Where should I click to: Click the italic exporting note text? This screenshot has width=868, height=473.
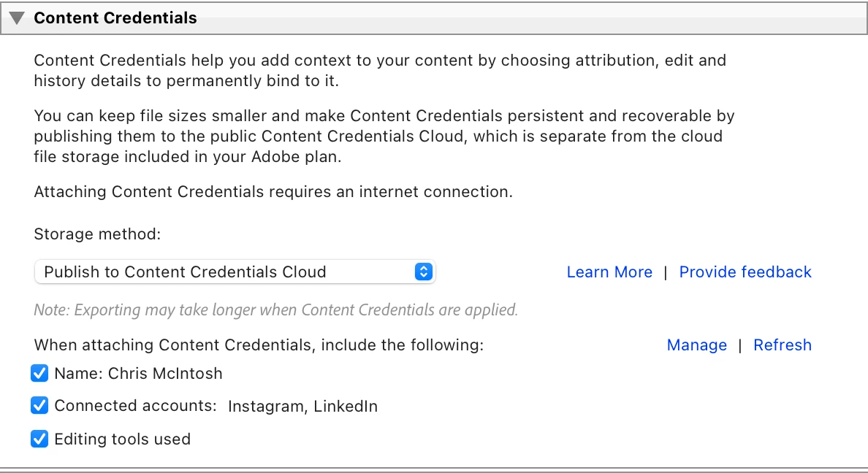tap(275, 309)
